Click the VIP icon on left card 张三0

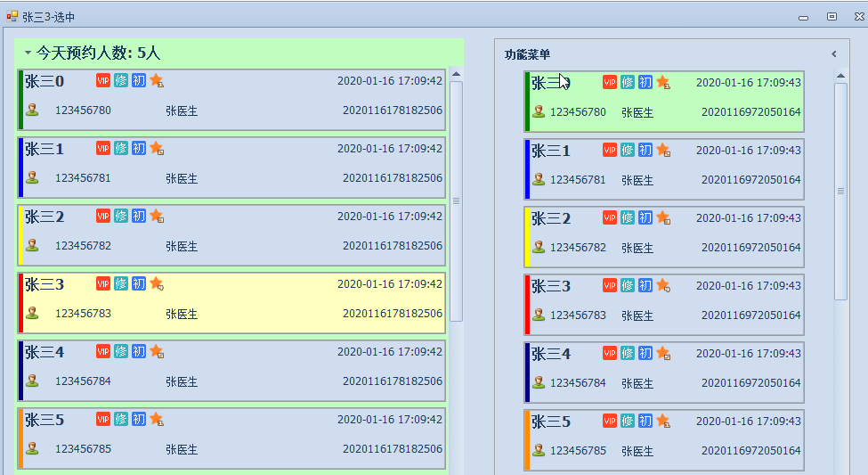point(103,80)
